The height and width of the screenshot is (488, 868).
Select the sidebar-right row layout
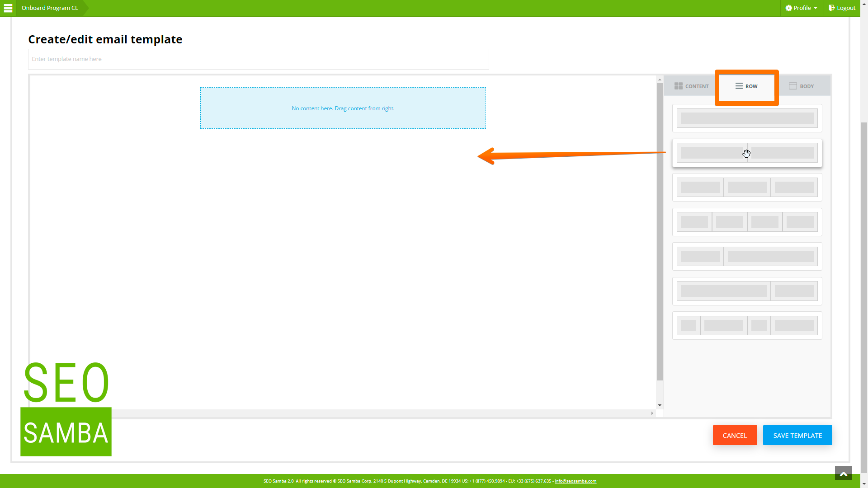(x=747, y=291)
